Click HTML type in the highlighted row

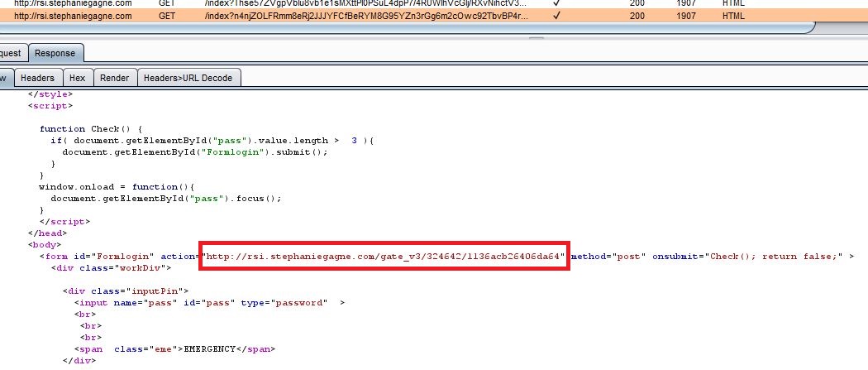pyautogui.click(x=733, y=16)
